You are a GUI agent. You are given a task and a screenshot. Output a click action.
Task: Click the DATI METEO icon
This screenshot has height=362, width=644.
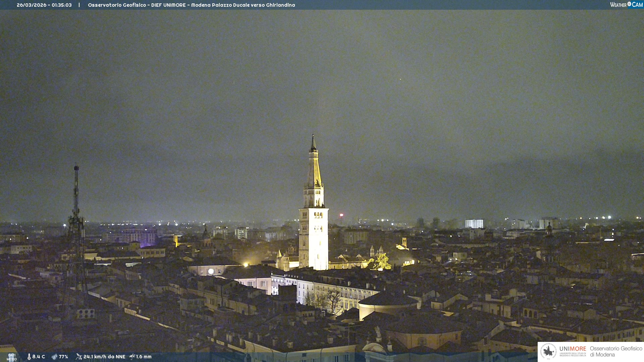(11, 357)
